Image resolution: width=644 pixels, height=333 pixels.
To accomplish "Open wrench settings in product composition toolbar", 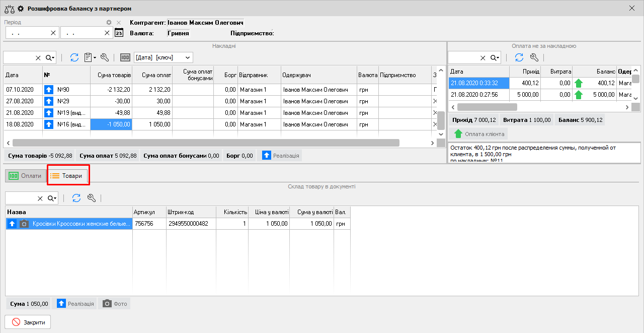I will [x=92, y=198].
